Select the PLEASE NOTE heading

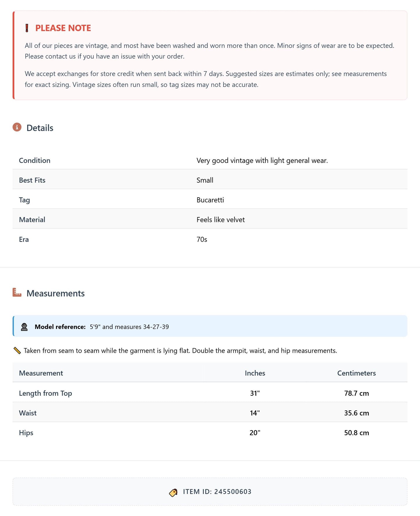[x=63, y=28]
